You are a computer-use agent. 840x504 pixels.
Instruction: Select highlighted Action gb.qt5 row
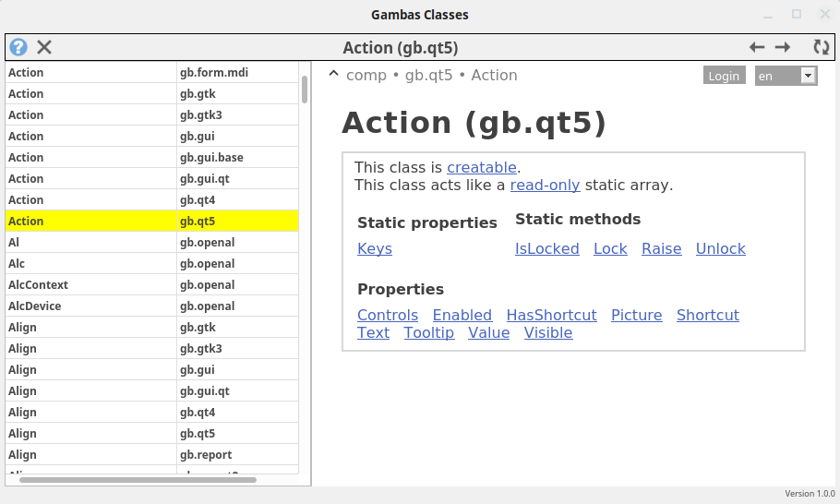pos(152,222)
